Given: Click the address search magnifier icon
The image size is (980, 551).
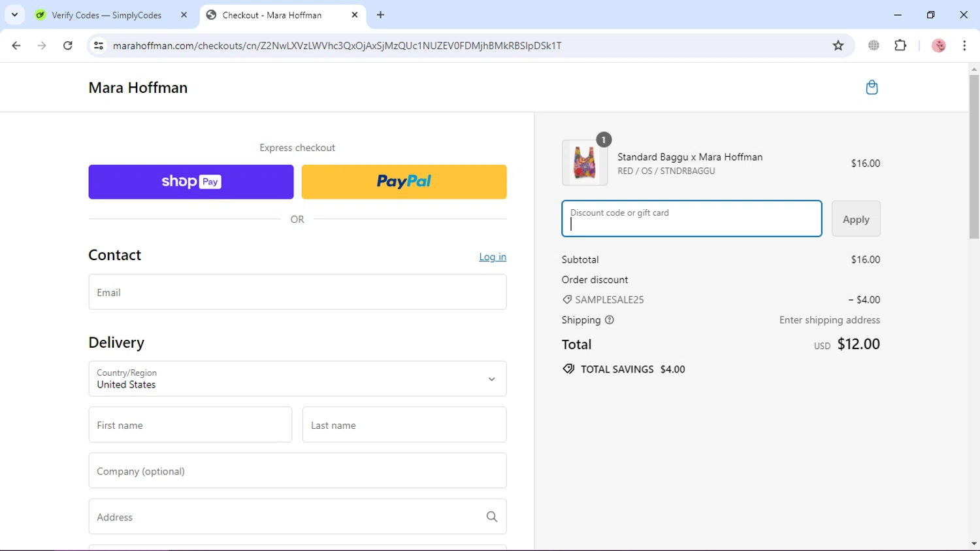Looking at the screenshot, I should coord(492,517).
